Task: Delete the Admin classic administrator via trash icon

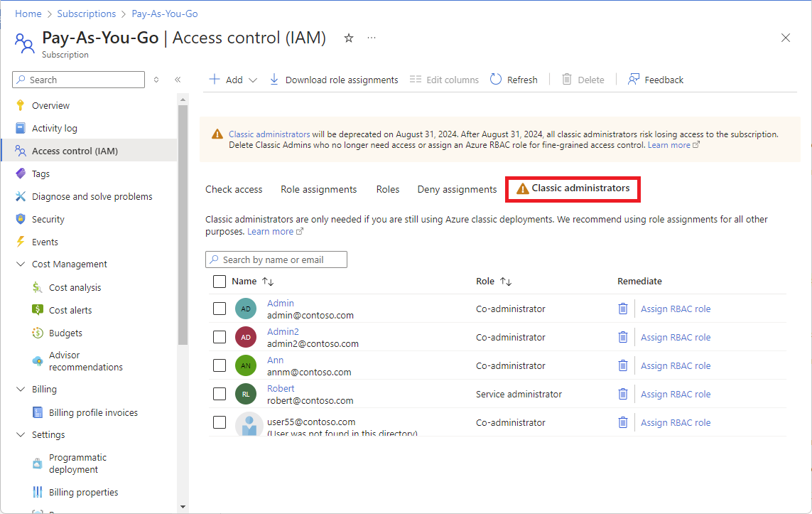Action: tap(623, 309)
